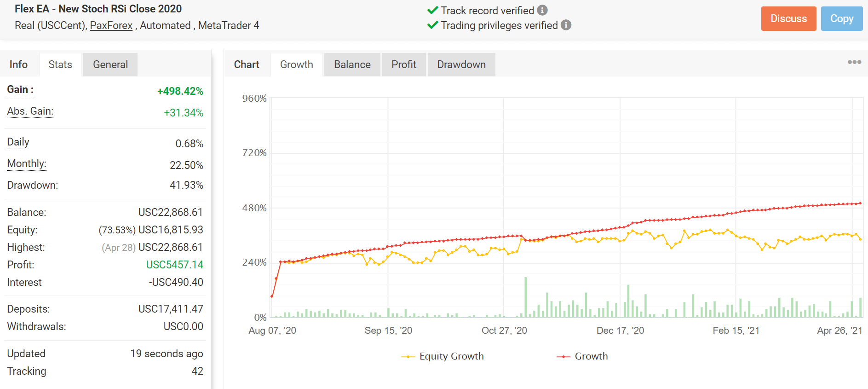Click the Trading privileges verified checkmark
The height and width of the screenshot is (389, 868).
[432, 25]
